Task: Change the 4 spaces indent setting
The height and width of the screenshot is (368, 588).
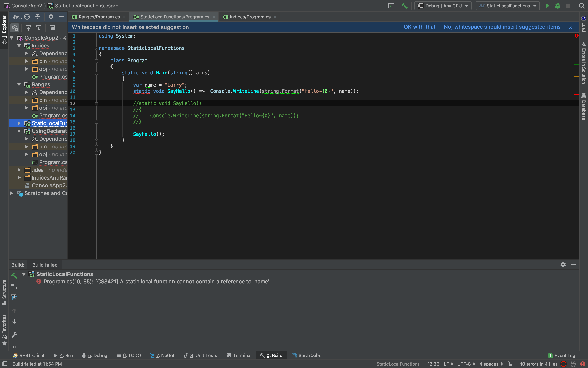Action: pos(491,364)
